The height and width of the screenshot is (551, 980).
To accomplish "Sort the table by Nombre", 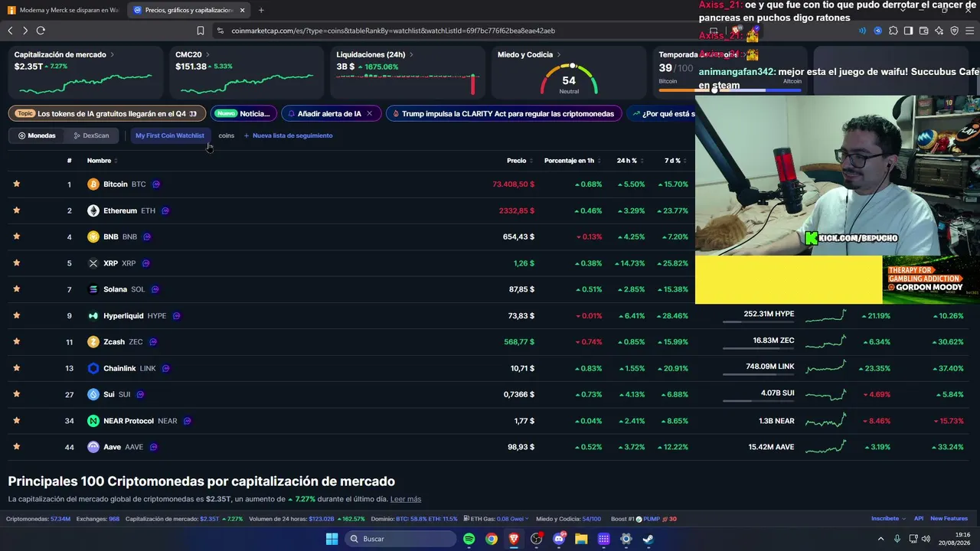I will point(103,161).
